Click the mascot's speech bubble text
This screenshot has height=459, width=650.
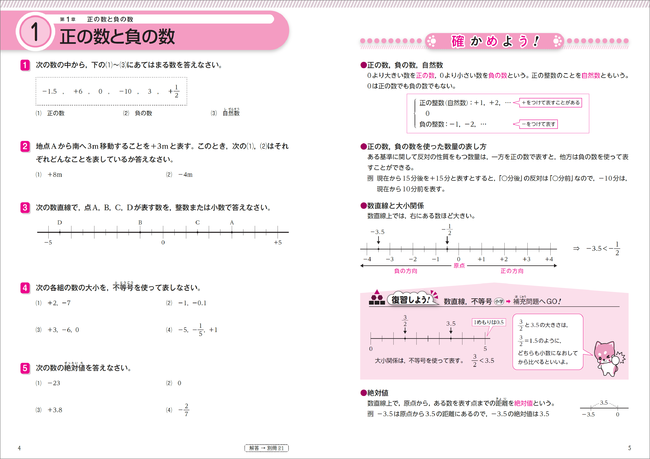coord(547,342)
